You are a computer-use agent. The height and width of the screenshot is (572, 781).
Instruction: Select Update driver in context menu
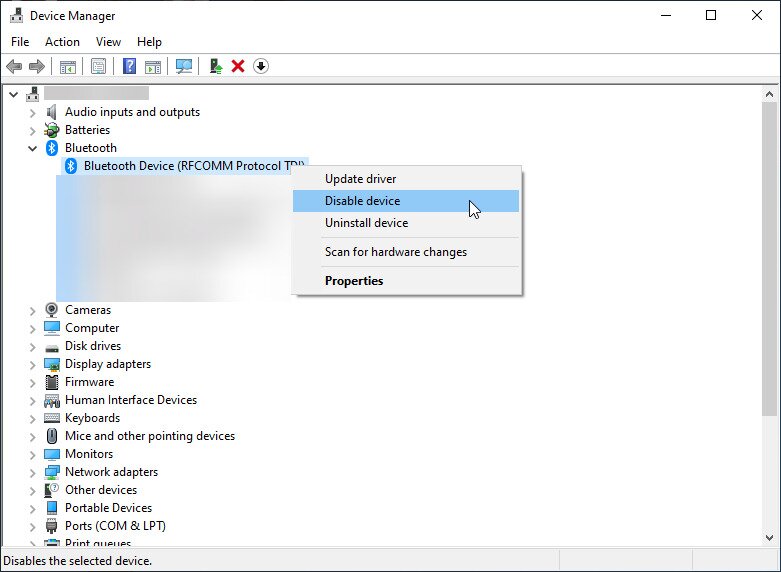(360, 179)
